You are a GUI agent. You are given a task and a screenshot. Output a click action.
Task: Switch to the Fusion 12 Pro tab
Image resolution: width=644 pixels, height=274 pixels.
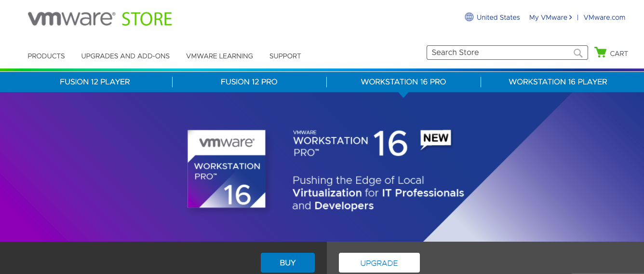coord(249,82)
